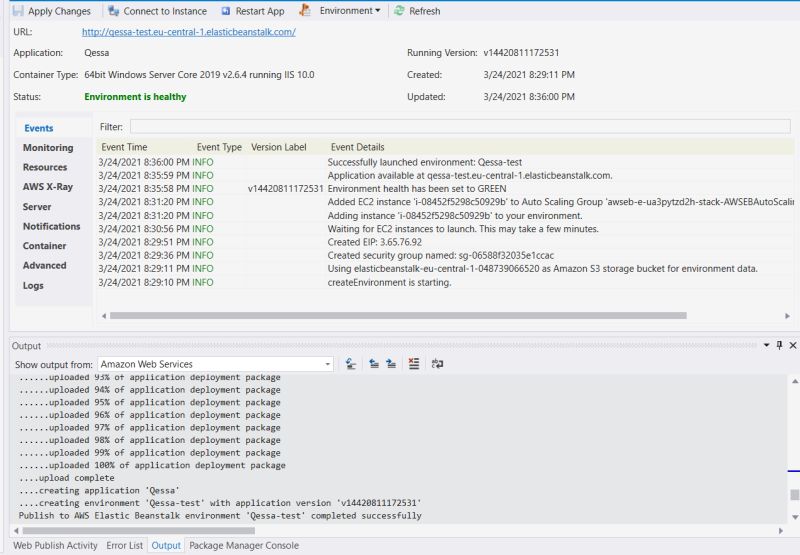This screenshot has width=800, height=555.
Task: Select the Events tab
Action: pyautogui.click(x=39, y=128)
